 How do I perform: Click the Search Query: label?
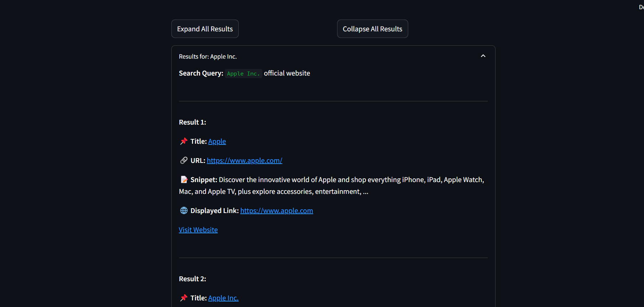[x=201, y=73]
